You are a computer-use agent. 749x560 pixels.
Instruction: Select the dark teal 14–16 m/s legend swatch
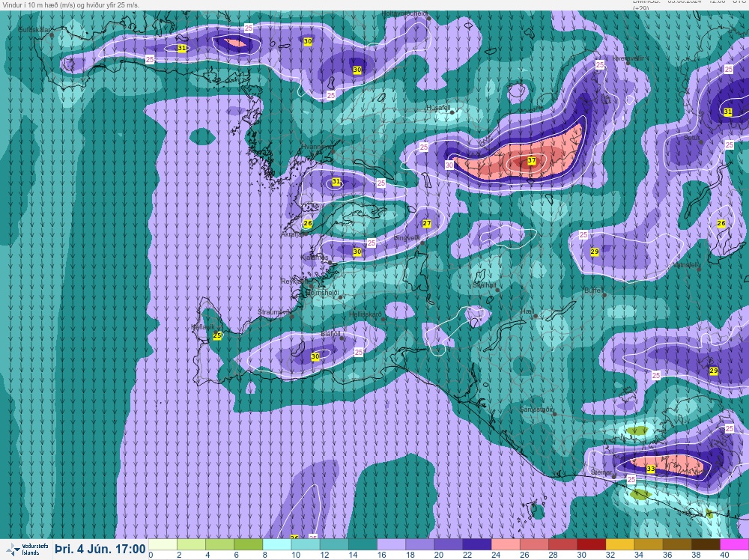point(363,544)
